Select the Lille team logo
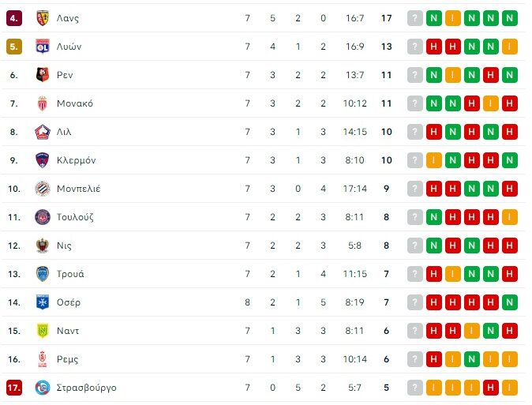 click(43, 132)
